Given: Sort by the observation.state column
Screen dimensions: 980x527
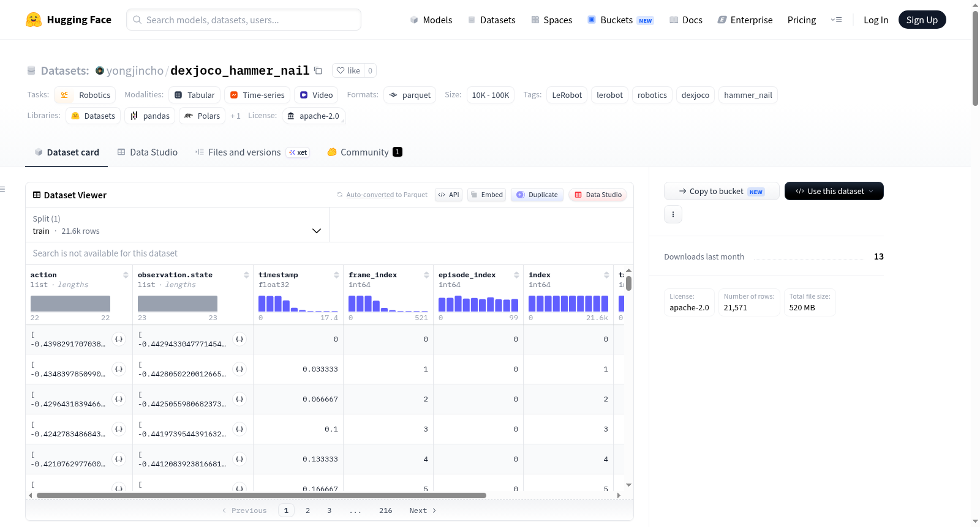Looking at the screenshot, I should click(x=246, y=275).
